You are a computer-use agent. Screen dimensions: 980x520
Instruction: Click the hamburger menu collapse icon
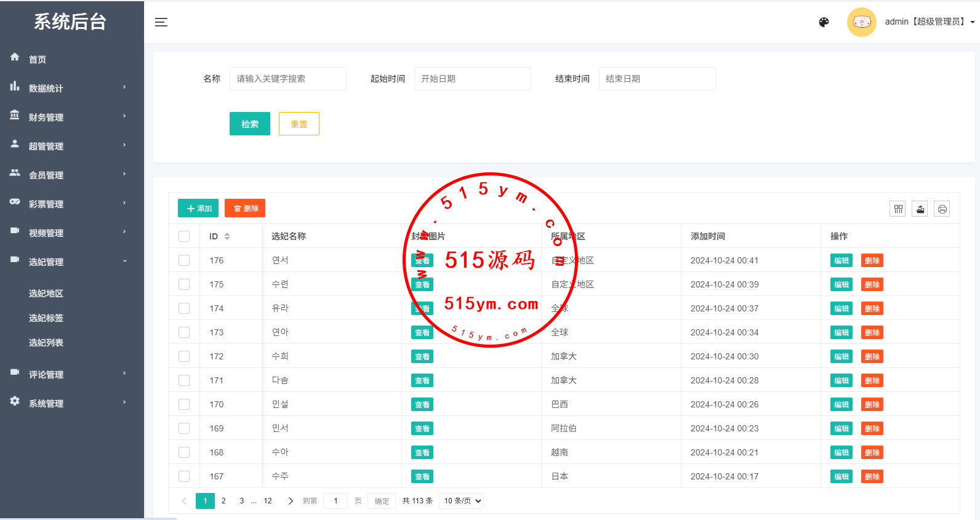[161, 22]
